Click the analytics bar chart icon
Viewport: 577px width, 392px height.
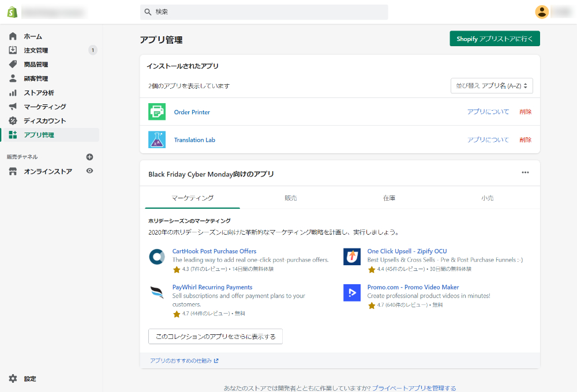(13, 93)
